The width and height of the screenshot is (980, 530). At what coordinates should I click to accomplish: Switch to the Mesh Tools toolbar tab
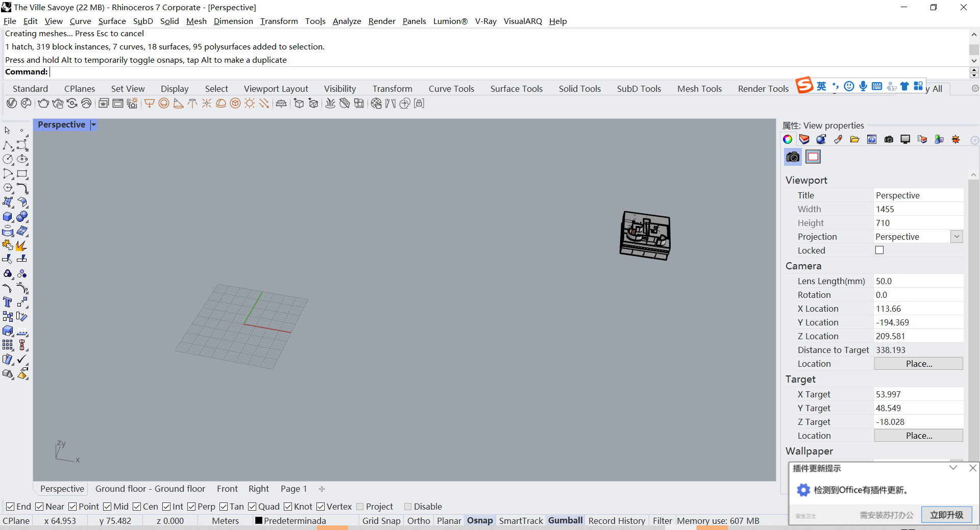point(699,89)
